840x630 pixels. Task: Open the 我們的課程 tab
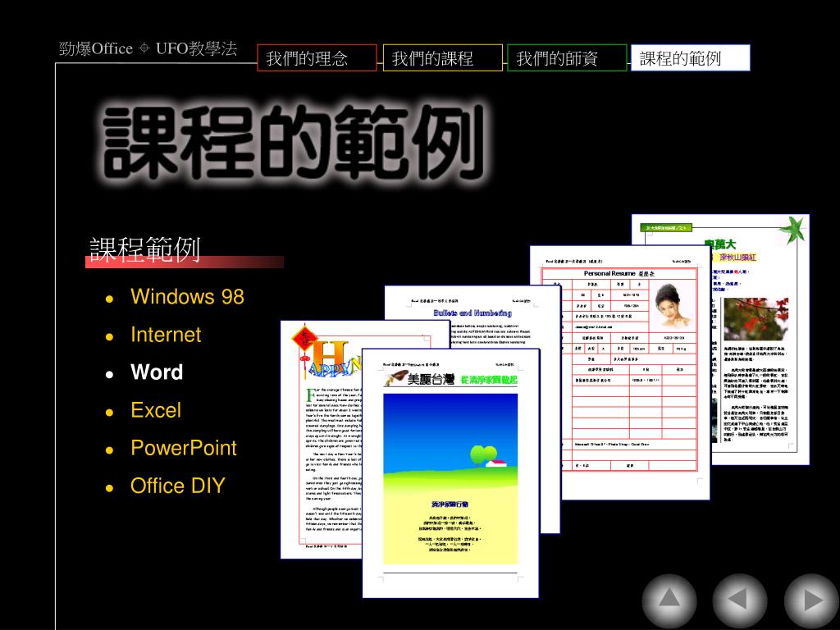coord(442,58)
